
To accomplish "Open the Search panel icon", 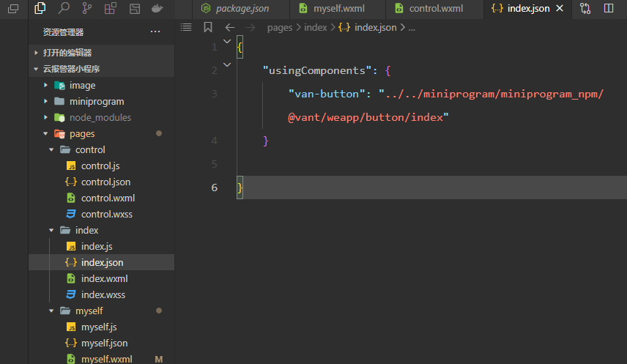I will [x=64, y=9].
